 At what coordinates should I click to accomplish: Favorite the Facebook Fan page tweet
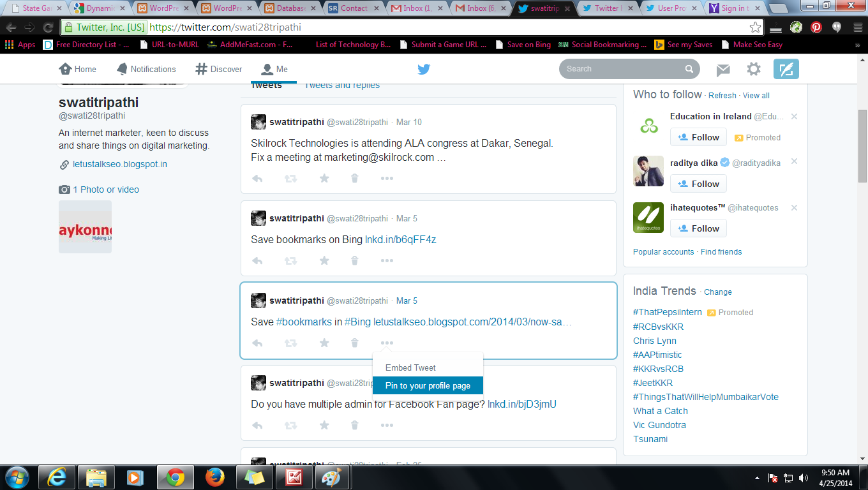pyautogui.click(x=324, y=426)
